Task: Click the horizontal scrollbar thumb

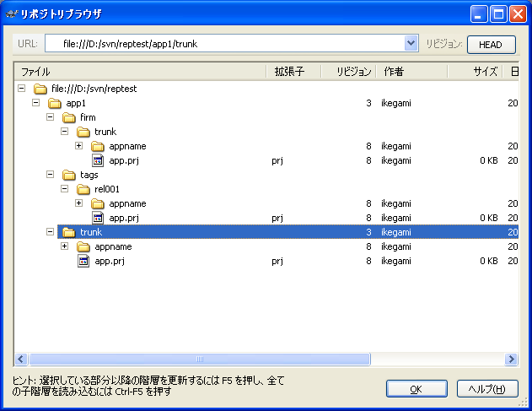Action: click(x=200, y=359)
